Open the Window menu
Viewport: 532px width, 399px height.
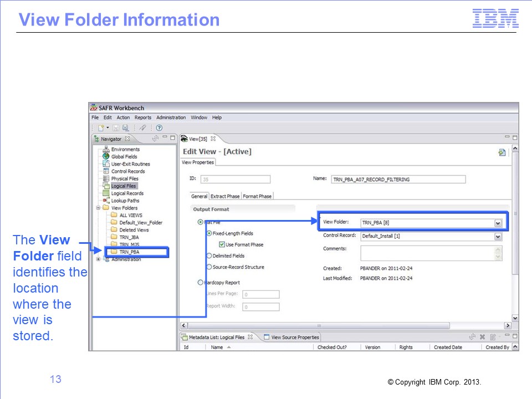click(x=199, y=117)
